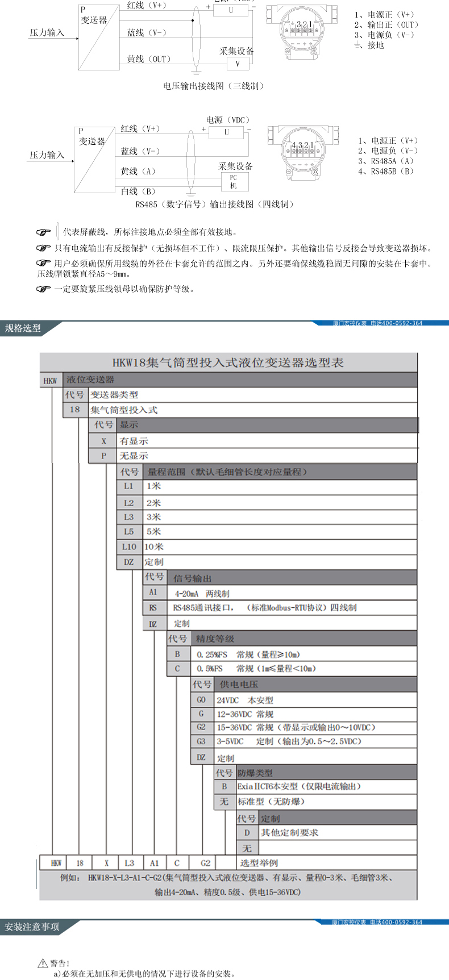Image resolution: width=449 pixels, height=980 pixels.
Task: Click the 供电电压 header cell
Action: [x=317, y=685]
